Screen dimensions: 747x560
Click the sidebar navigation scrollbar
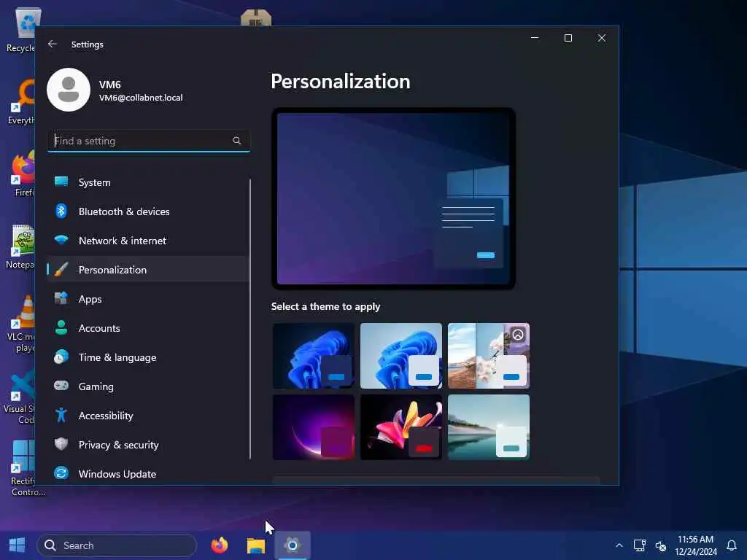(250, 319)
